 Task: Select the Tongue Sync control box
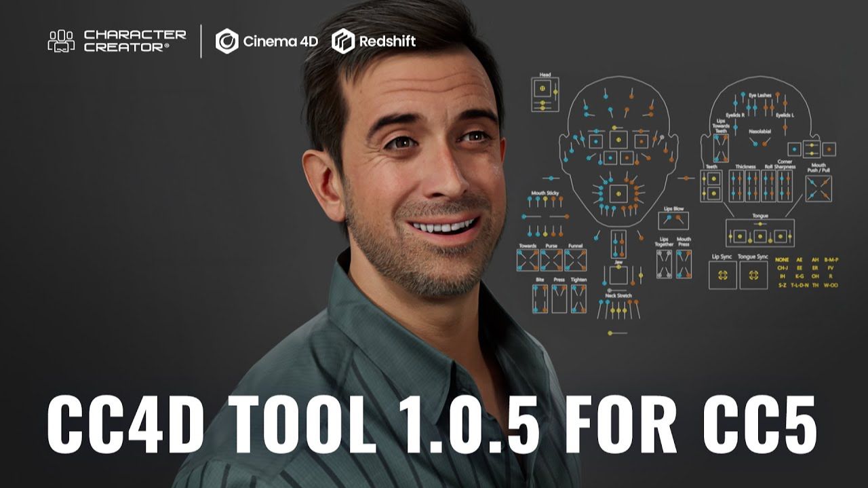(753, 275)
